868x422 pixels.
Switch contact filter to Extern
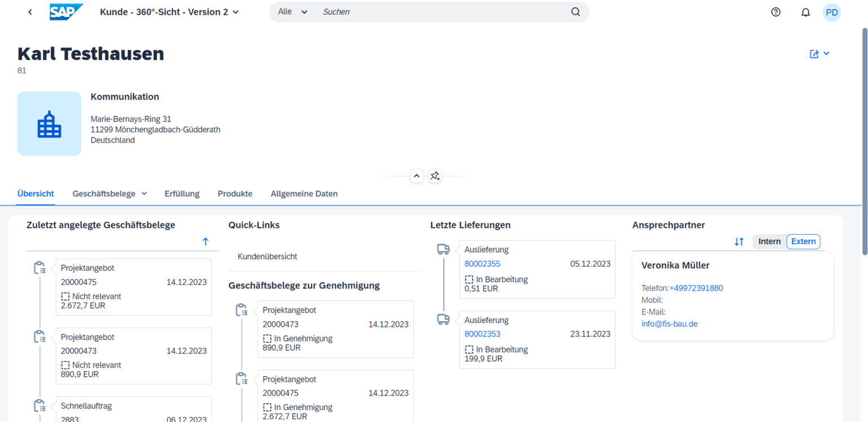click(x=804, y=242)
